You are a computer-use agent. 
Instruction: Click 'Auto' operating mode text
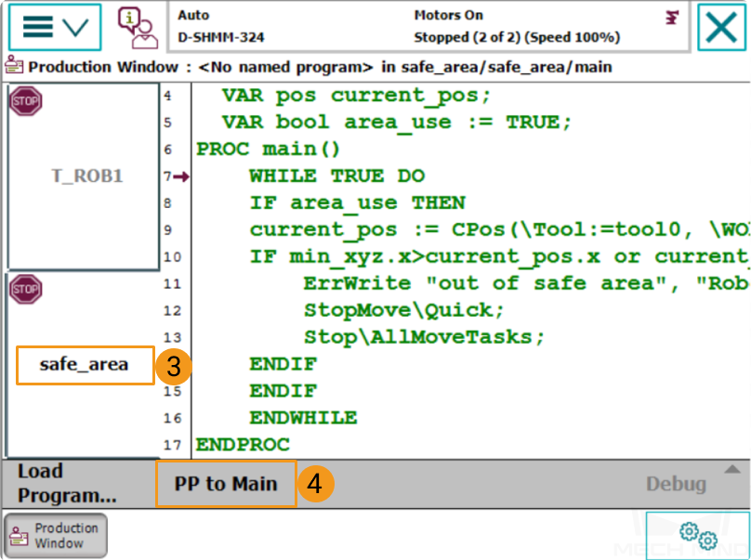coord(193,15)
